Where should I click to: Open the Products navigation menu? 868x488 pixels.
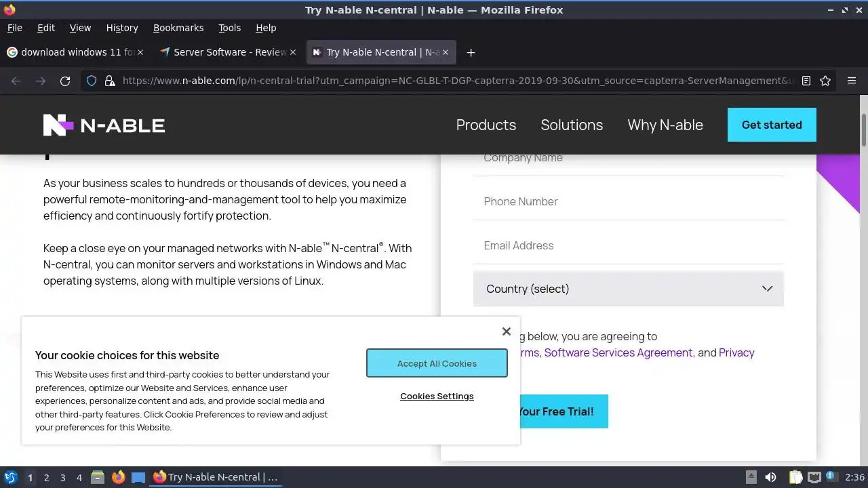pos(486,125)
